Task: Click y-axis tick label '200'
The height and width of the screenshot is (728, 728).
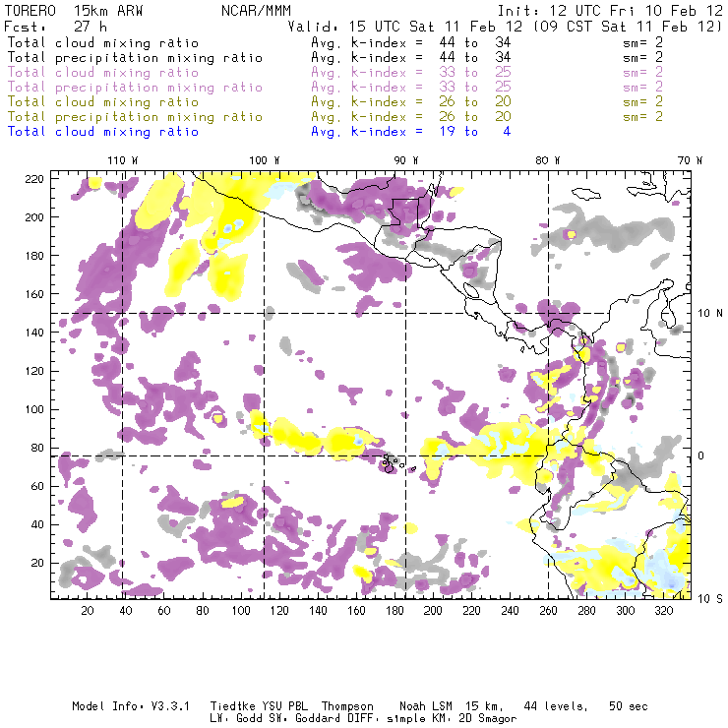Action: tap(34, 217)
